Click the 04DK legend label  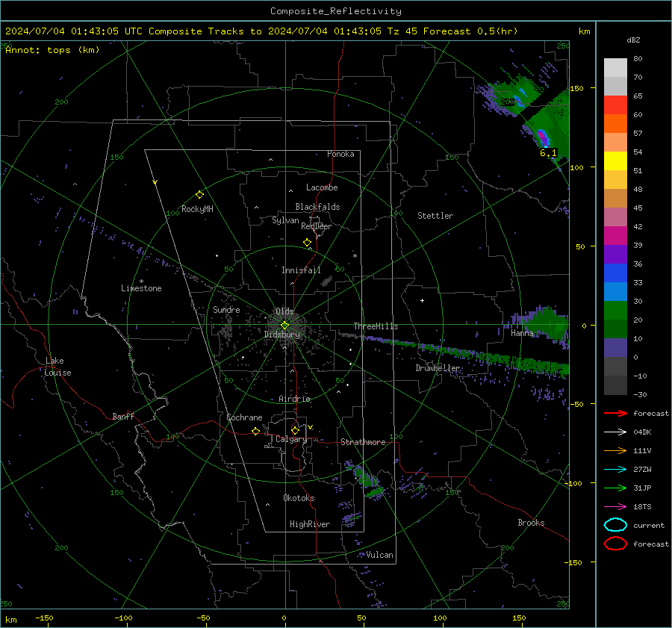coord(642,432)
